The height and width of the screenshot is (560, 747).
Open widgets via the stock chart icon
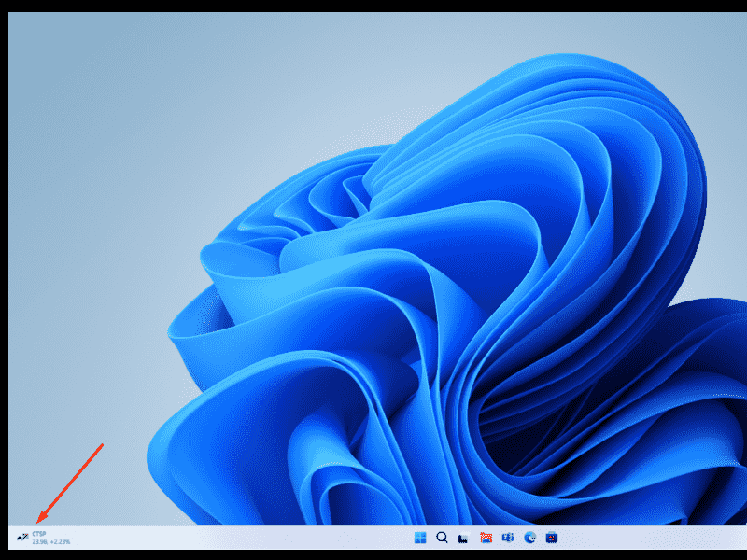tap(22, 538)
